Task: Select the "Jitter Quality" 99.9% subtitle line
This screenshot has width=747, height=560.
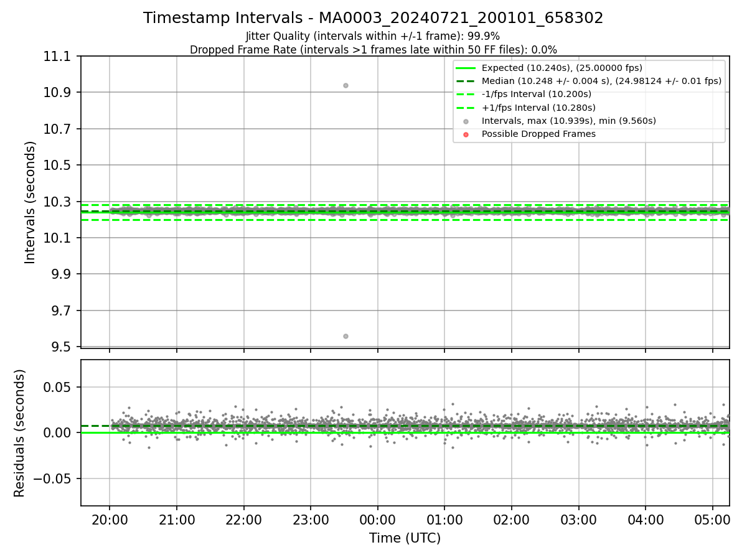Action: [x=373, y=36]
